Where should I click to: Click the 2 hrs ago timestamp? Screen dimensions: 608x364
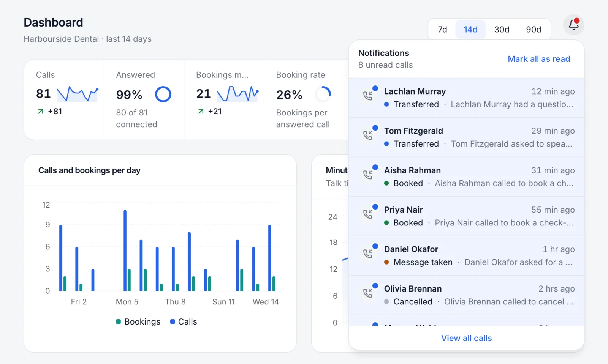coord(556,289)
